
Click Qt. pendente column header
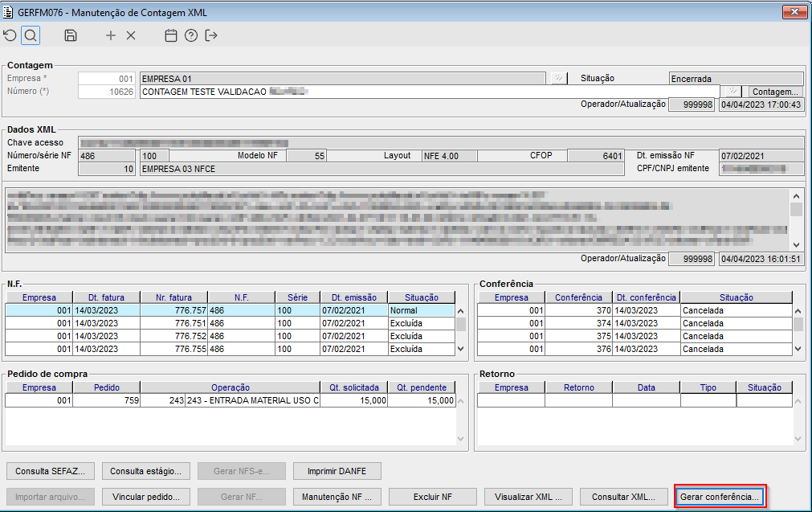(422, 387)
